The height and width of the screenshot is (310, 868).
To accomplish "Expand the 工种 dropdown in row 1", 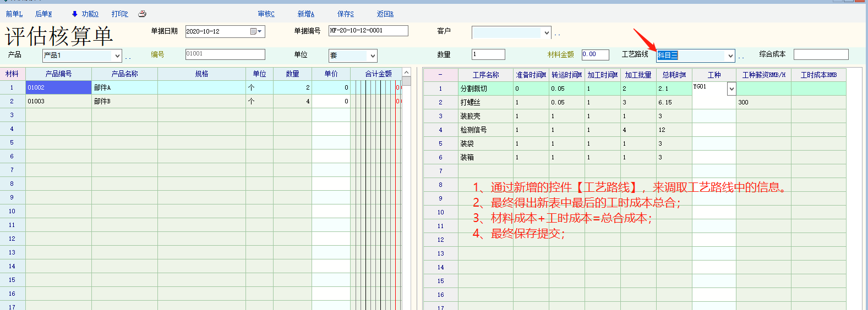I will pyautogui.click(x=731, y=88).
